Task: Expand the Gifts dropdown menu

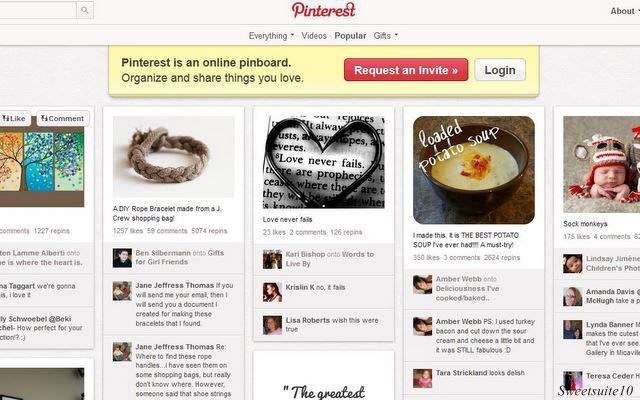Action: click(385, 36)
